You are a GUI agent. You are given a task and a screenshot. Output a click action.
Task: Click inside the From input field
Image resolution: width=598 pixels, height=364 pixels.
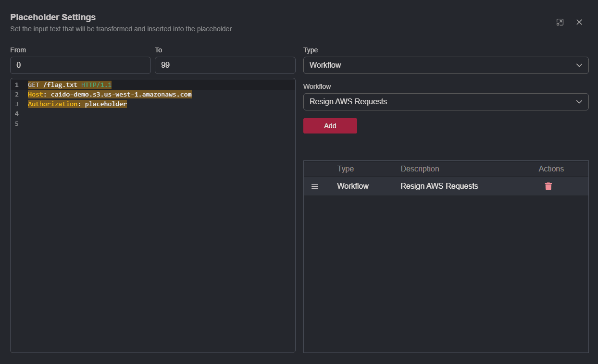coord(80,65)
